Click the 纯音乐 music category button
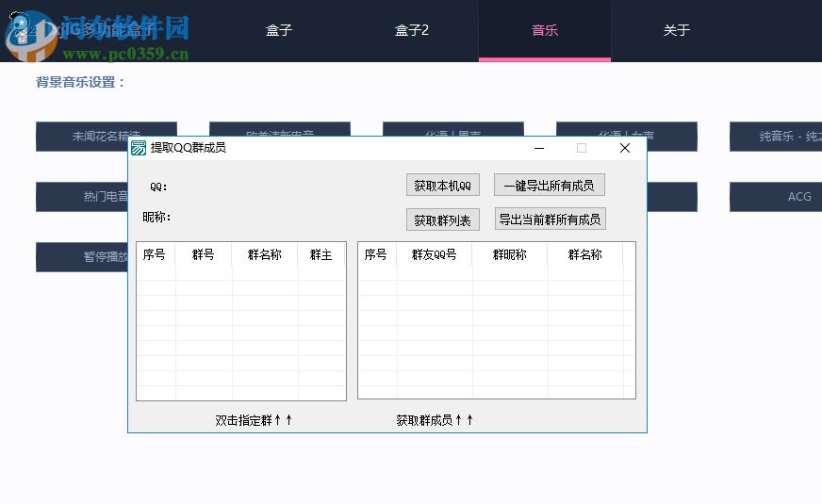 [776, 137]
